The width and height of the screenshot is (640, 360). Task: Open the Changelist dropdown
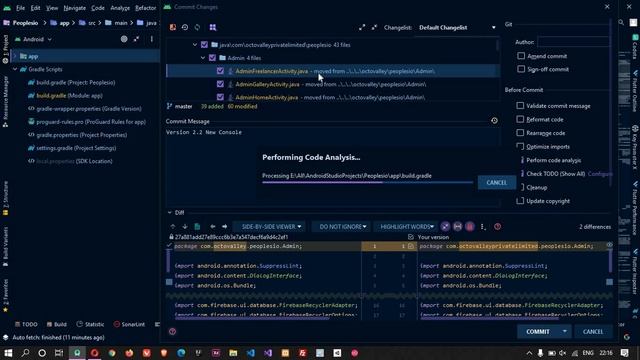pyautogui.click(x=458, y=27)
